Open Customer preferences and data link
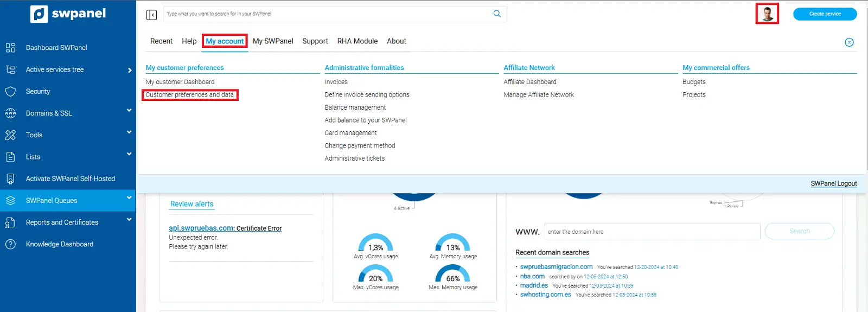The width and height of the screenshot is (868, 312). tap(189, 95)
